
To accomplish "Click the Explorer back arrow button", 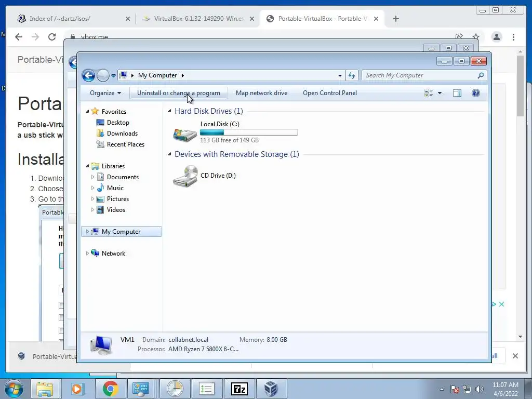I will pyautogui.click(x=88, y=75).
